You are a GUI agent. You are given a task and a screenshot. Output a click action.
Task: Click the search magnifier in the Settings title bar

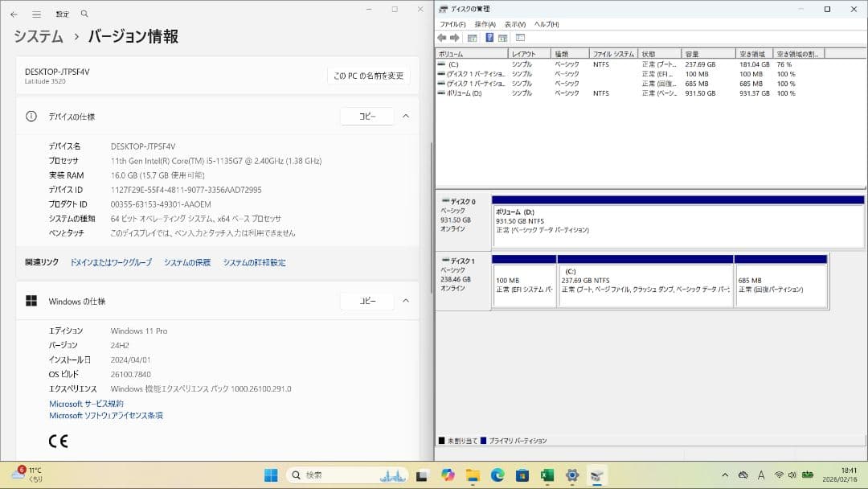click(84, 14)
